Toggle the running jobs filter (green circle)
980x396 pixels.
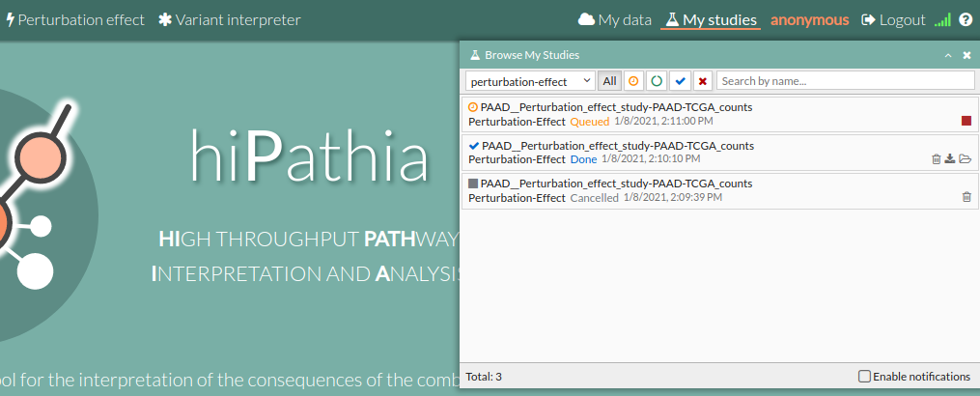coord(657,81)
